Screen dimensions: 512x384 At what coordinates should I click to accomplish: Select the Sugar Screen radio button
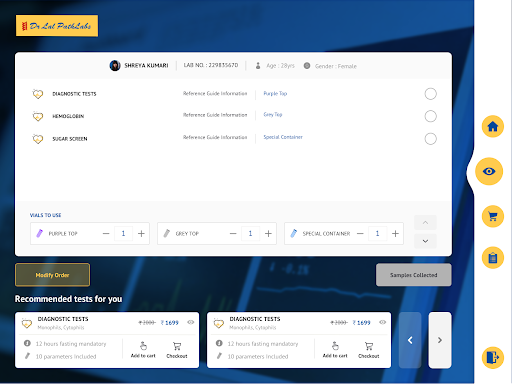tap(430, 139)
